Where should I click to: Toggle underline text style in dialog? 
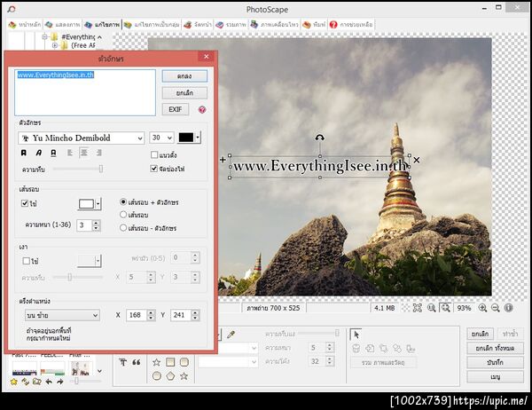[53, 153]
